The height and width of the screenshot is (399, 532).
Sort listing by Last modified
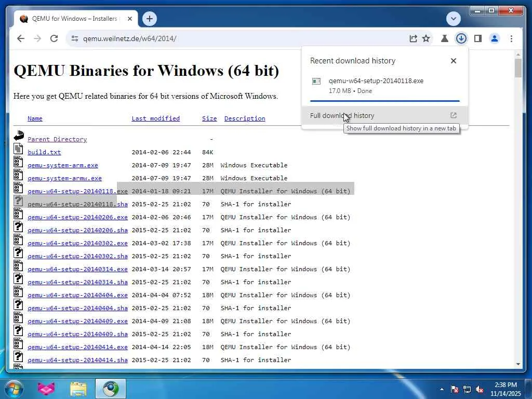click(156, 118)
